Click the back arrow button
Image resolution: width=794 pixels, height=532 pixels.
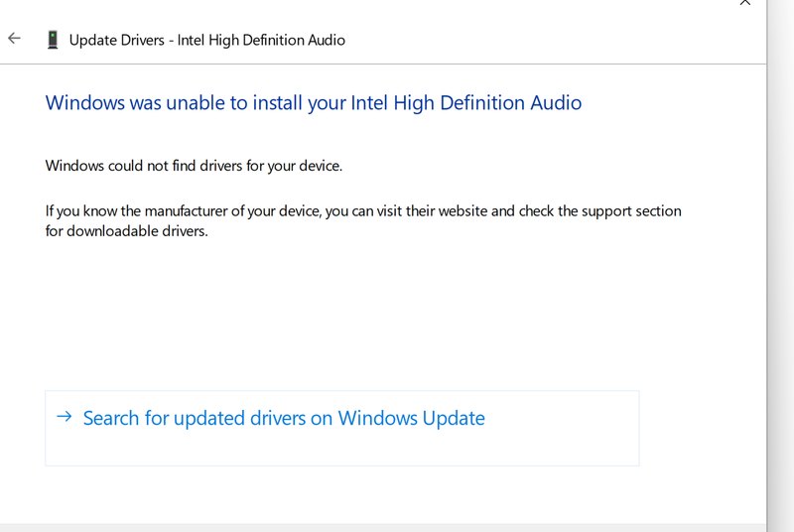coord(14,39)
